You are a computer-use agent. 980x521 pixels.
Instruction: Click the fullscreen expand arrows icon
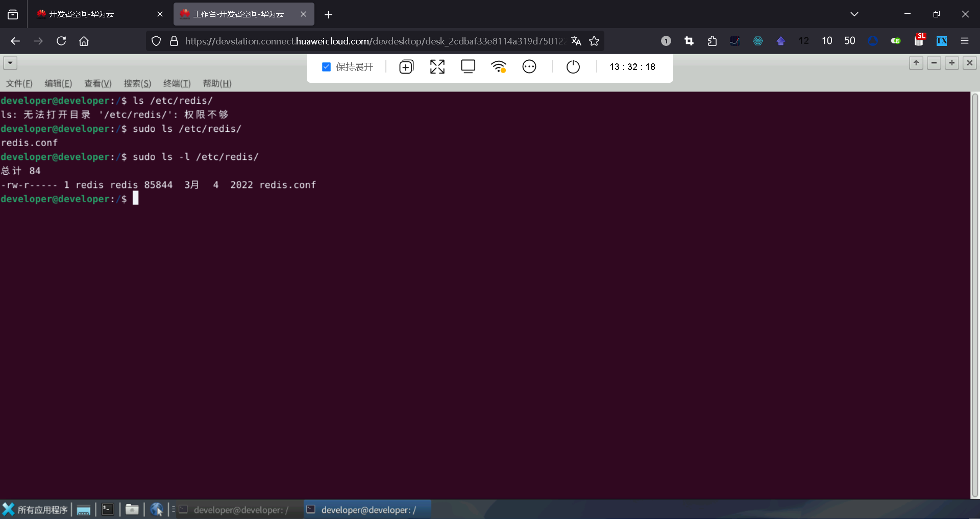point(437,67)
